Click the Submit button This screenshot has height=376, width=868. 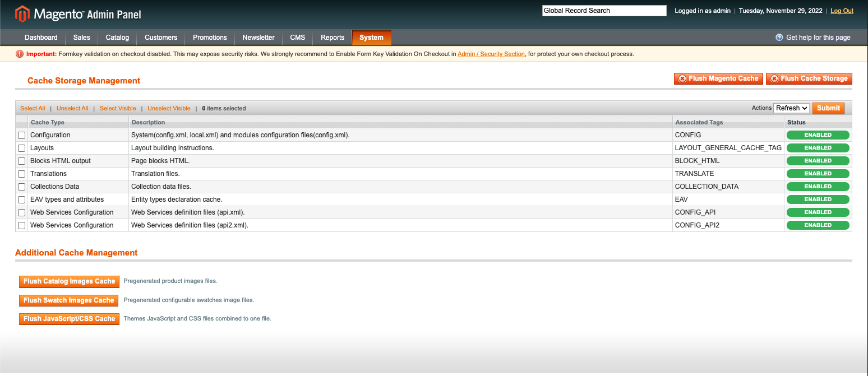tap(828, 108)
